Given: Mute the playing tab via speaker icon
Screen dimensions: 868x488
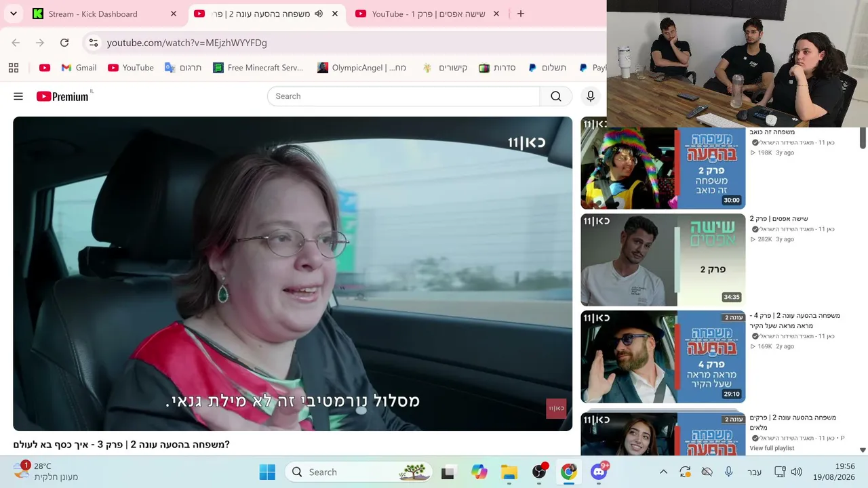Looking at the screenshot, I should click(319, 14).
